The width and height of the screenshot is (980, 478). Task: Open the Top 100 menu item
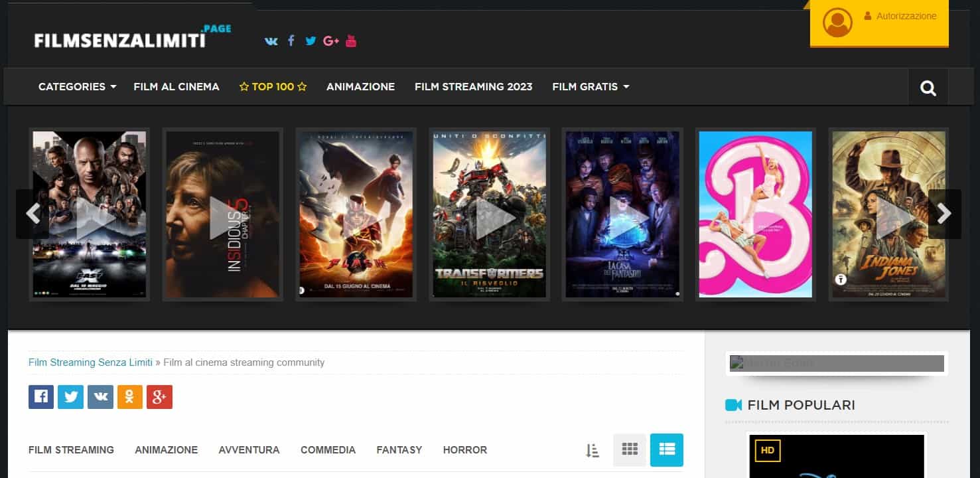coord(273,86)
